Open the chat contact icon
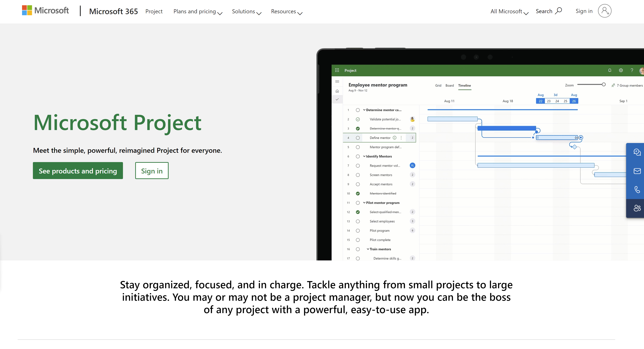 point(637,152)
